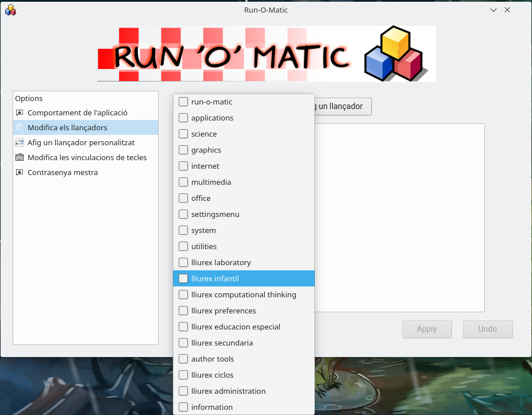Open the Contrasenya mestra option
The image size is (532, 415).
click(x=86, y=172)
